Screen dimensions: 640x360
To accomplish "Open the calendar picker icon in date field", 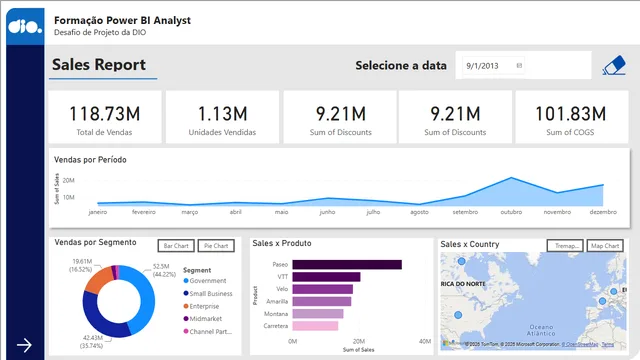I will coord(519,65).
